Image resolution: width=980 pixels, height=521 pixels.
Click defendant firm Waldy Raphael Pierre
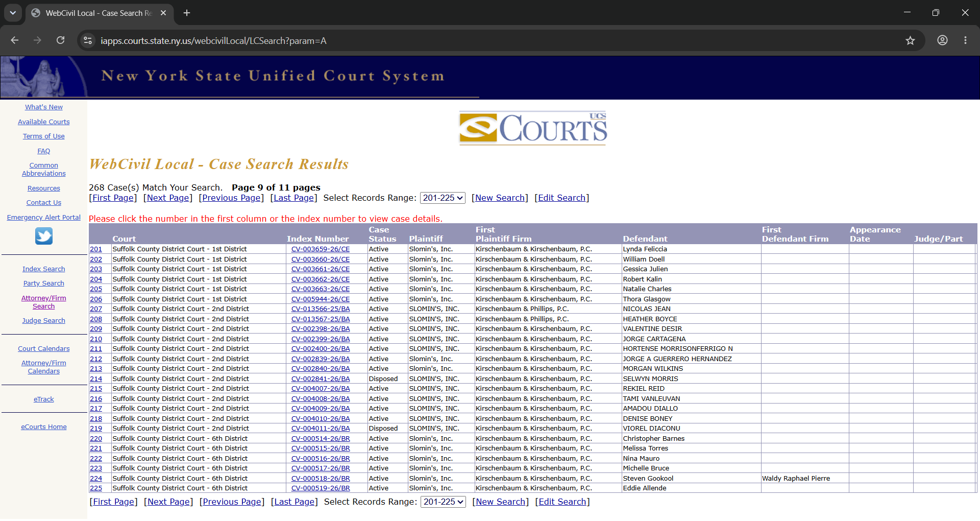pos(796,479)
